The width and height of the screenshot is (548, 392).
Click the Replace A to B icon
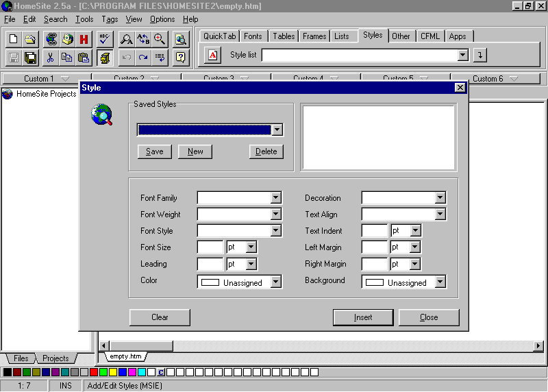coord(143,39)
